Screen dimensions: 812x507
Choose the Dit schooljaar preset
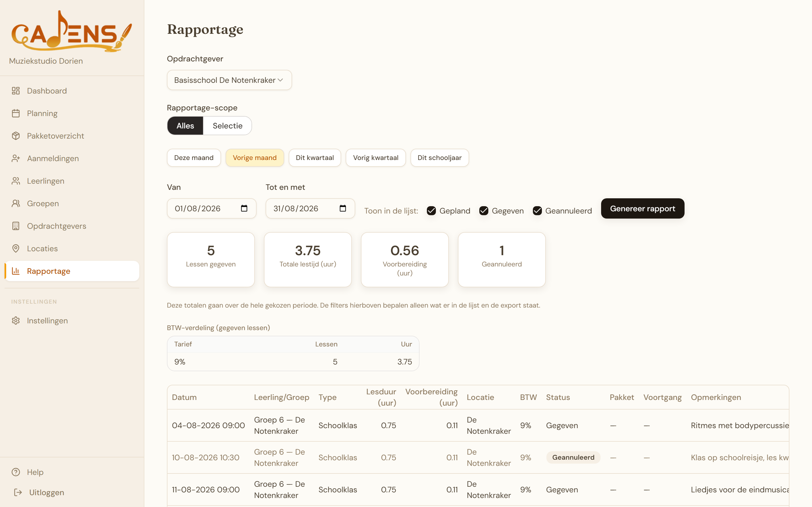pos(440,158)
